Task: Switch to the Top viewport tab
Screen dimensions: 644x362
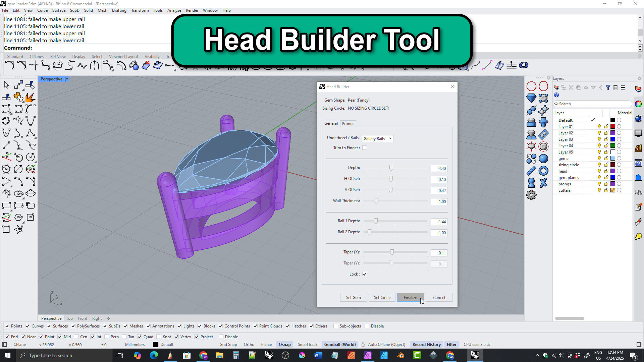Action: click(x=69, y=318)
